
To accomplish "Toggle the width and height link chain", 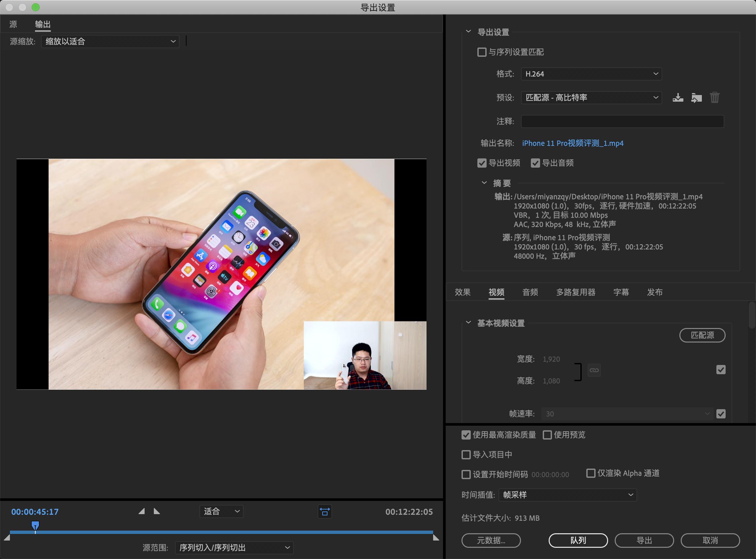I will point(595,370).
